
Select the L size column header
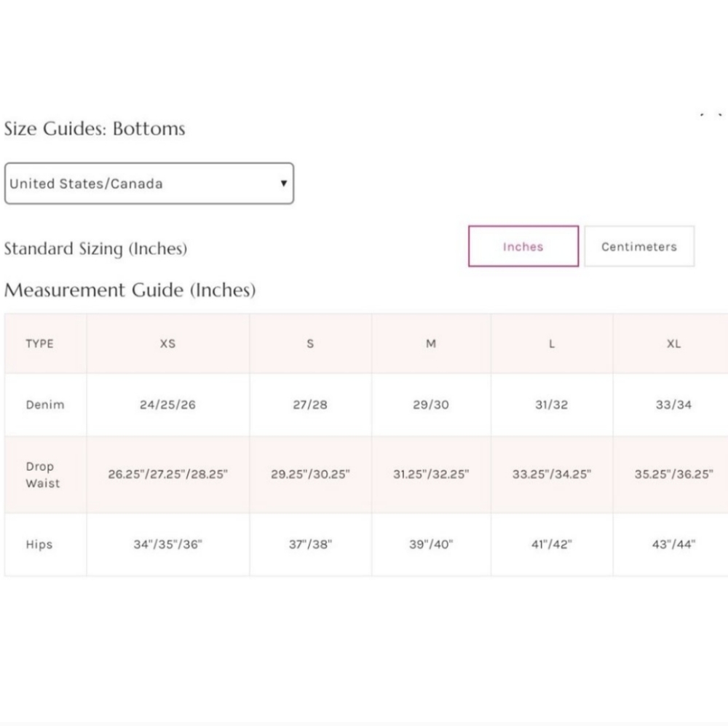(x=551, y=344)
